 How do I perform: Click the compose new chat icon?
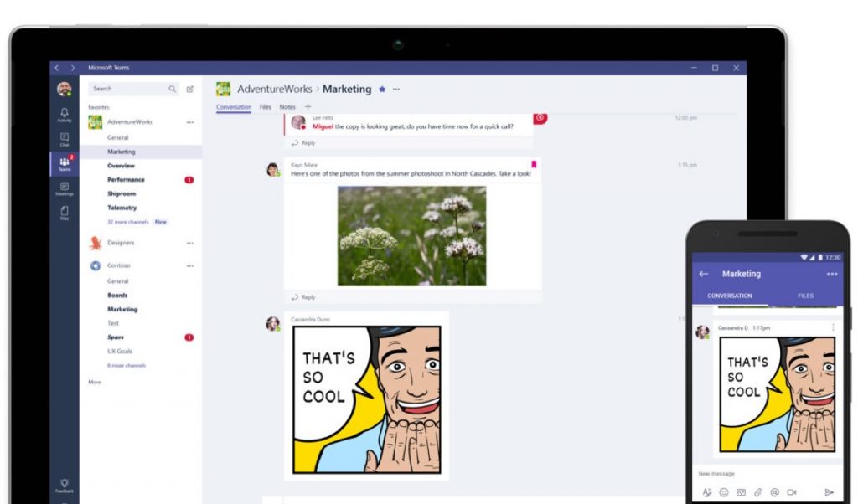click(x=190, y=89)
